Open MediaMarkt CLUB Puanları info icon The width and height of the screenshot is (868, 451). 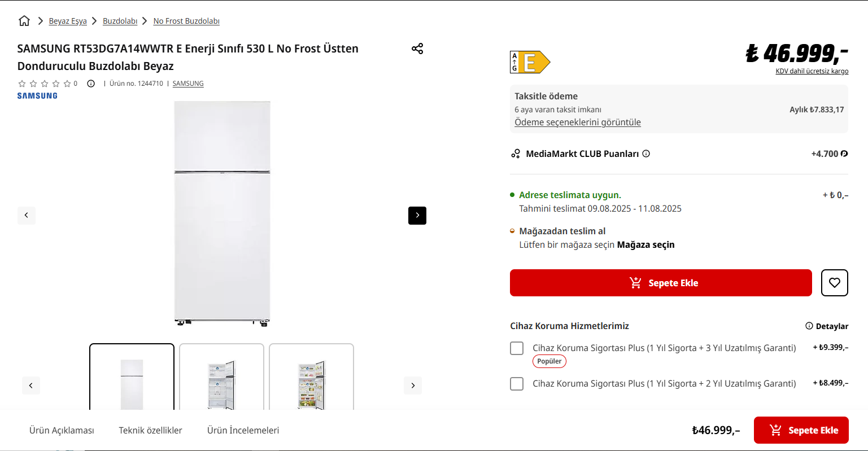pos(646,154)
